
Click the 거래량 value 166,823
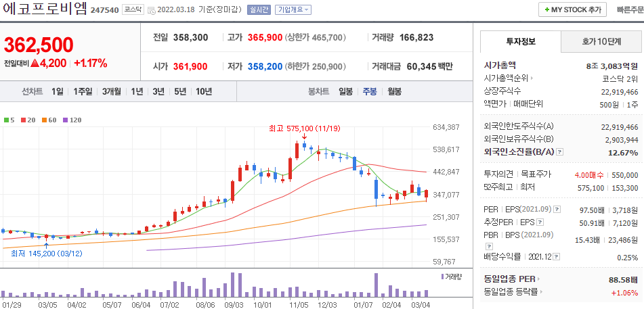pos(416,38)
